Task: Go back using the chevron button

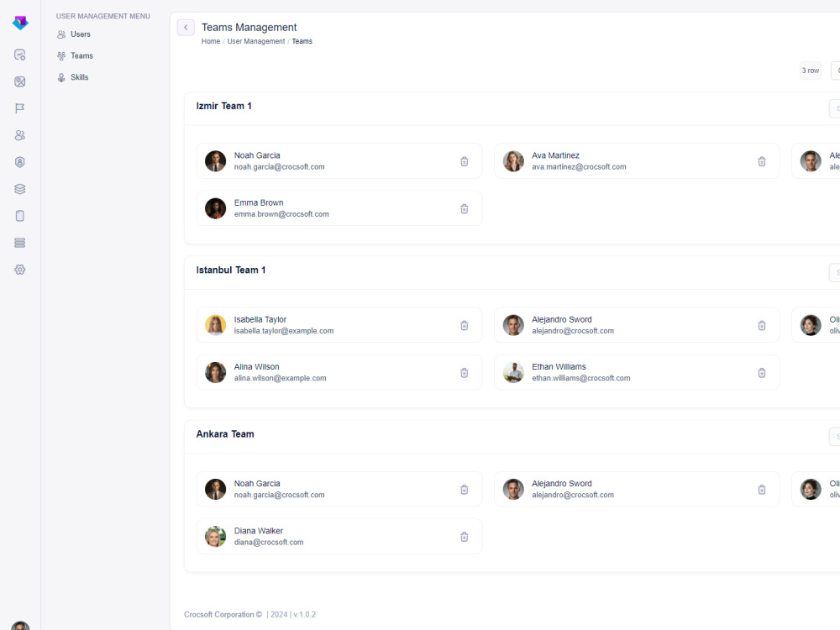Action: tap(186, 28)
